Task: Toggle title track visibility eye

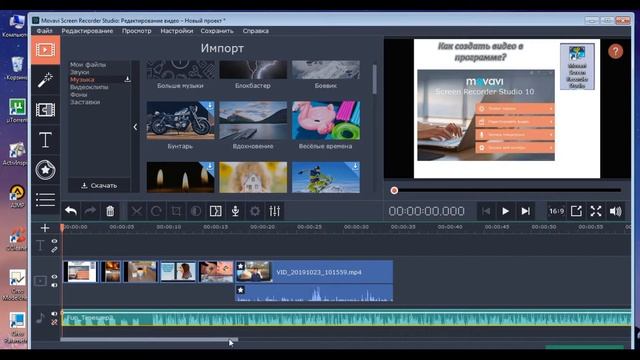Action: [x=54, y=241]
